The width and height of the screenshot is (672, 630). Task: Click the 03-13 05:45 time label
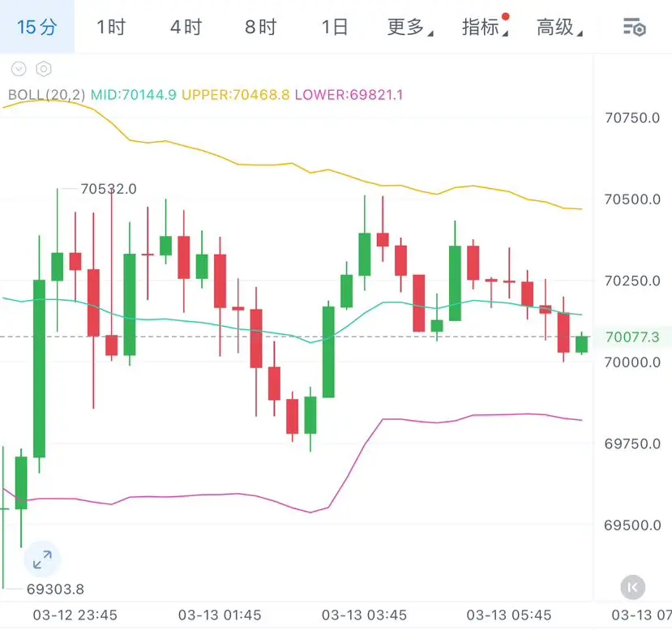pyautogui.click(x=509, y=615)
